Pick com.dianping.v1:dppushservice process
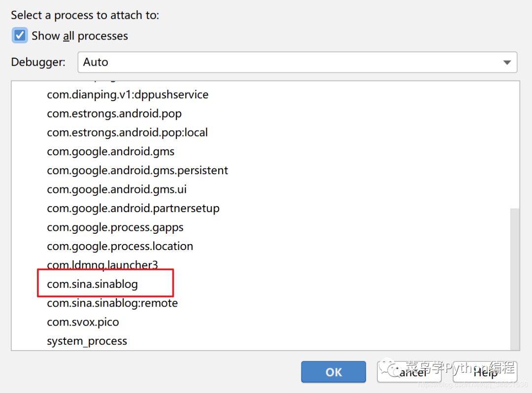The width and height of the screenshot is (532, 393). 128,95
